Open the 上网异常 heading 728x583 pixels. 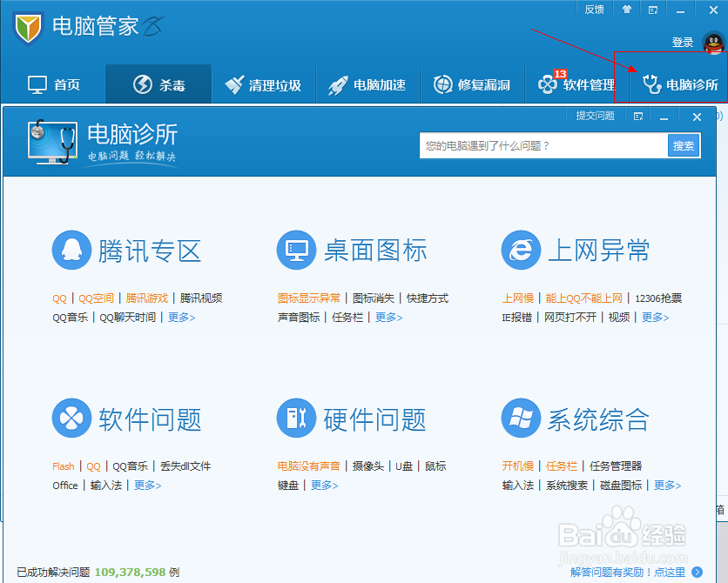click(598, 251)
